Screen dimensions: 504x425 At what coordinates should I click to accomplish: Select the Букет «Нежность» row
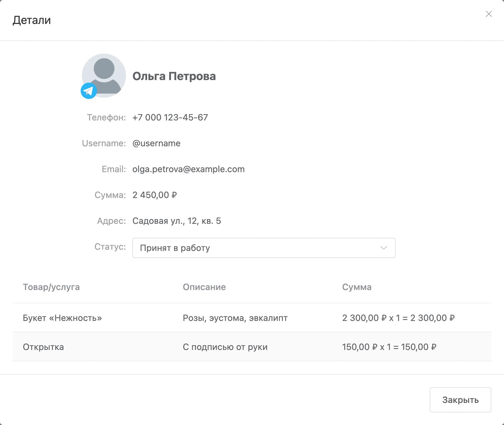[252, 318]
